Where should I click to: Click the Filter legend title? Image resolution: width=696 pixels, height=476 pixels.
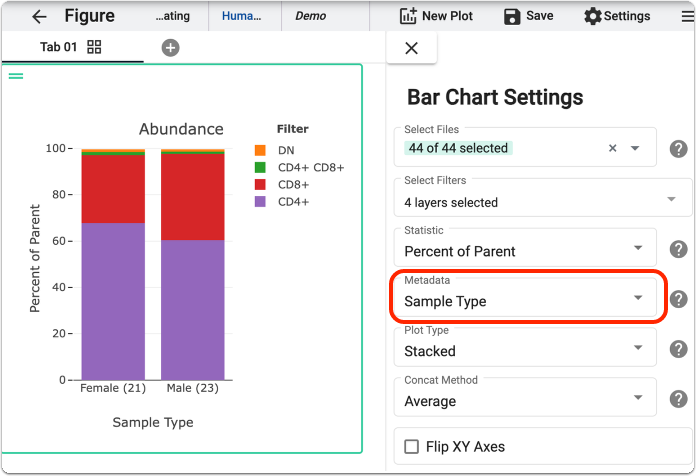tap(293, 129)
